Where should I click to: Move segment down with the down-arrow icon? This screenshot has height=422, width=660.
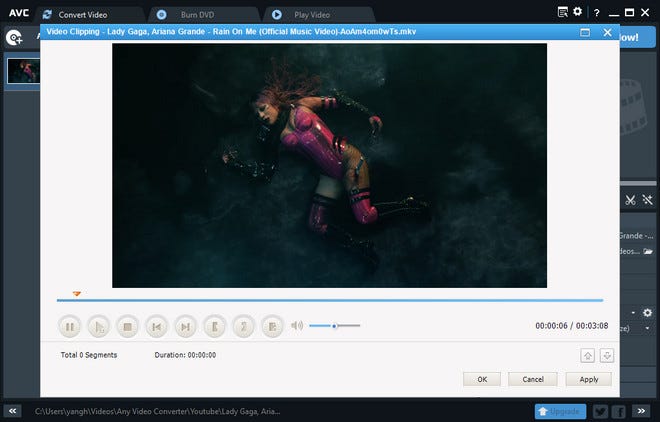point(607,356)
